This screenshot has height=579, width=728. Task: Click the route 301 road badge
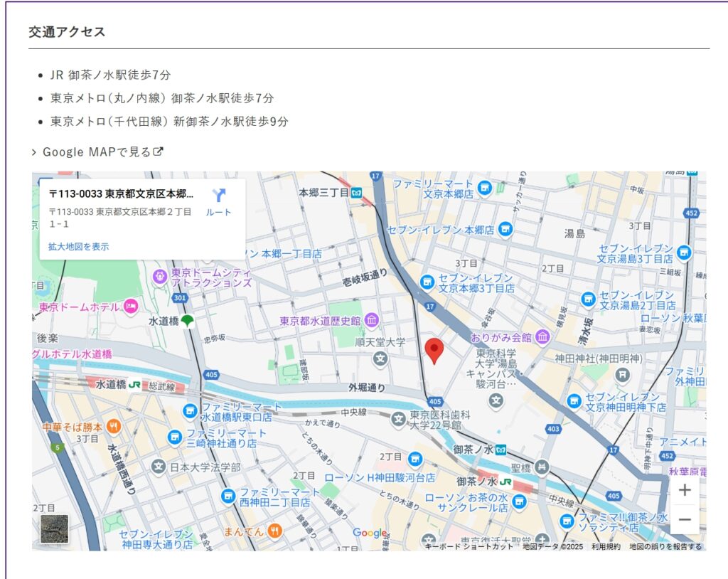tap(180, 298)
